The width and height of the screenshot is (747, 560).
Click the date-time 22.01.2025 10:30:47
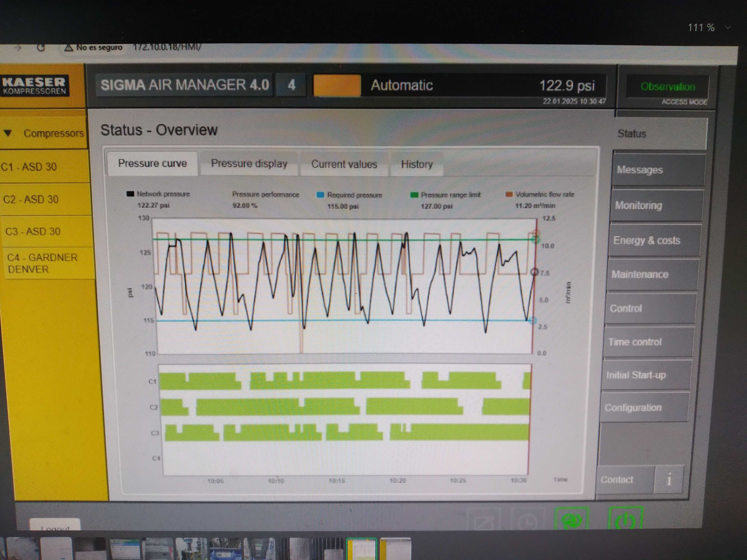[574, 101]
